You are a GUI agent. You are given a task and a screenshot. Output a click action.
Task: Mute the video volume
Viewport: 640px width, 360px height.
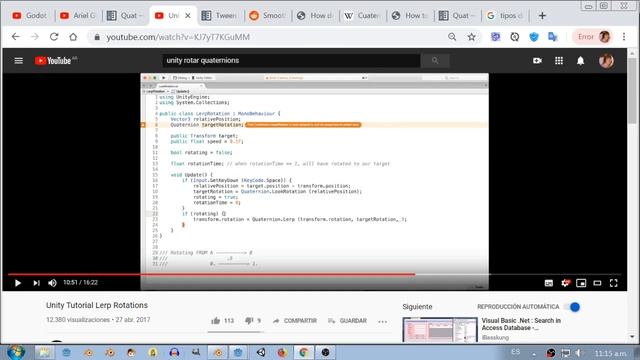[x=52, y=283]
